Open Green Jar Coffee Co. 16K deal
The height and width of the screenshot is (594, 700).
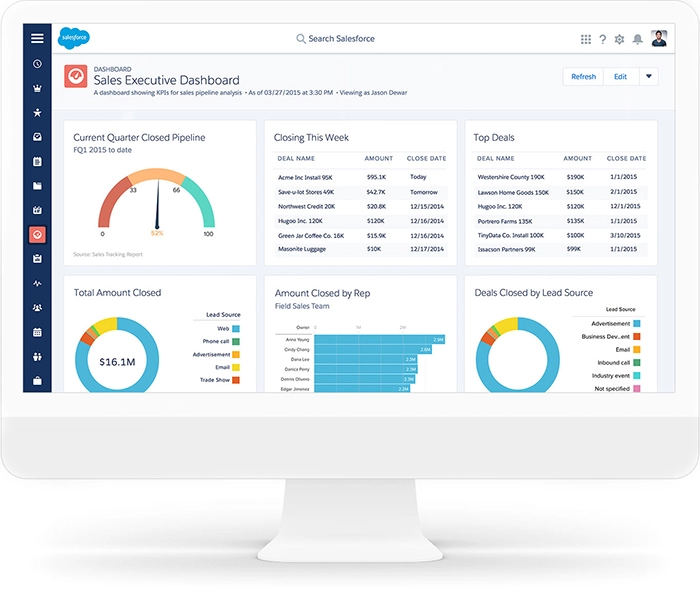311,236
